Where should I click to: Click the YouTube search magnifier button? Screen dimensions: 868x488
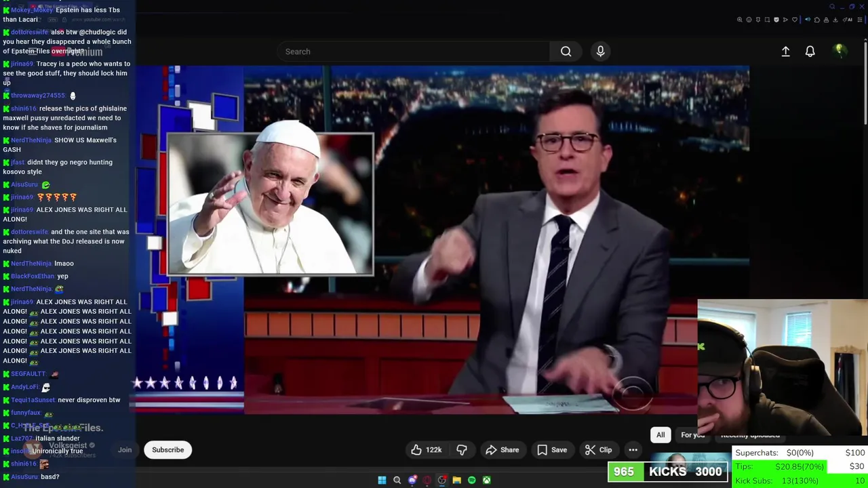coord(566,52)
